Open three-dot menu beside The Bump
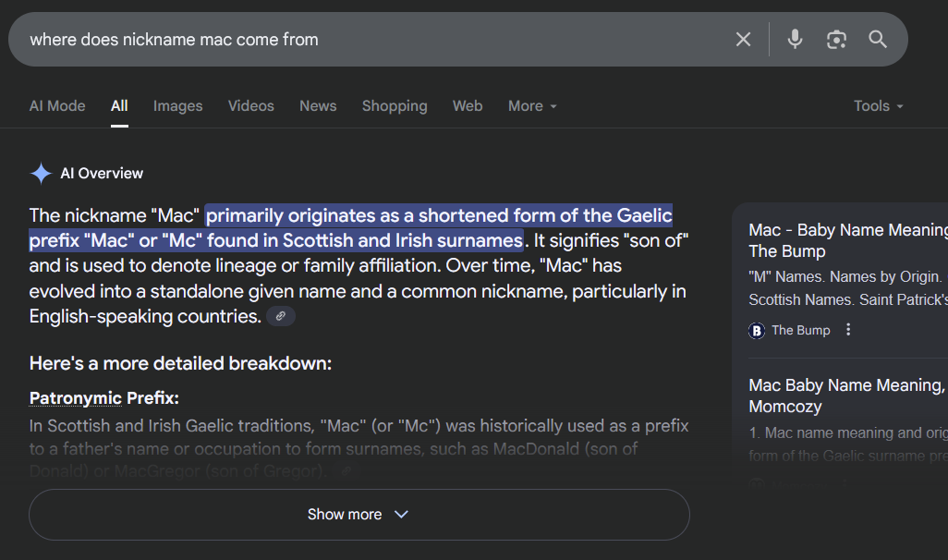Image resolution: width=948 pixels, height=560 pixels. [x=848, y=330]
